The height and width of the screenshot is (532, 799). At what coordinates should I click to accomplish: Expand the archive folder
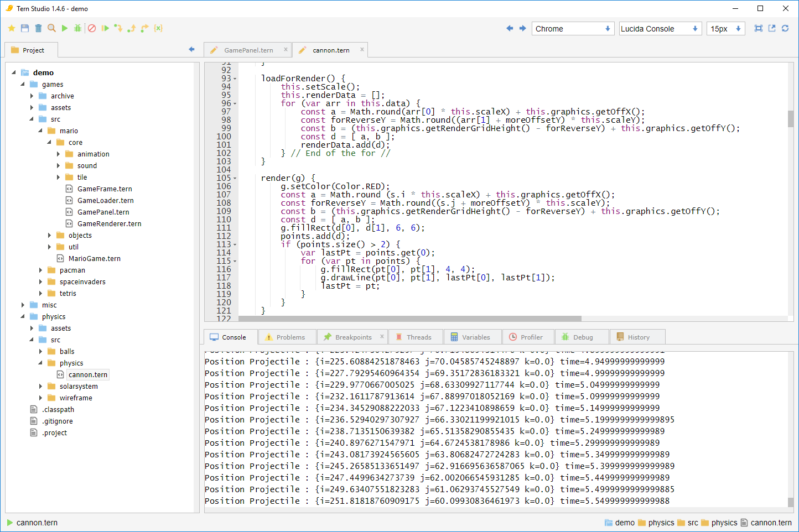pyautogui.click(x=32, y=96)
